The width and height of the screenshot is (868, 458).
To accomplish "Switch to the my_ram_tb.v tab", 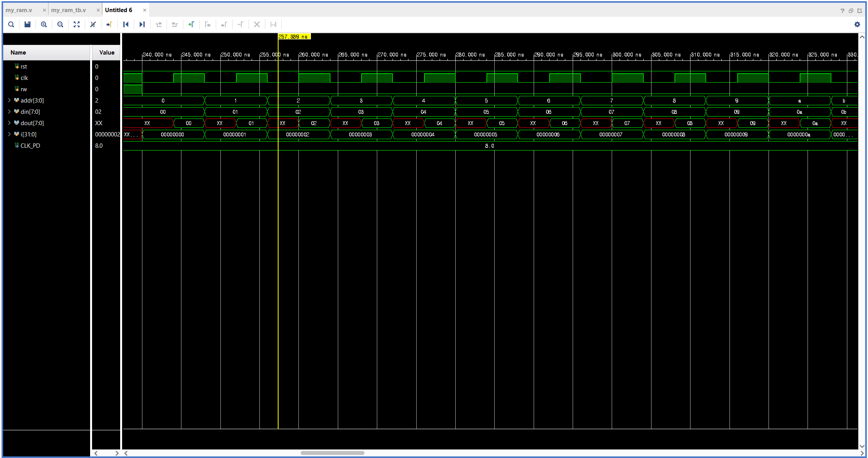I will coord(69,10).
